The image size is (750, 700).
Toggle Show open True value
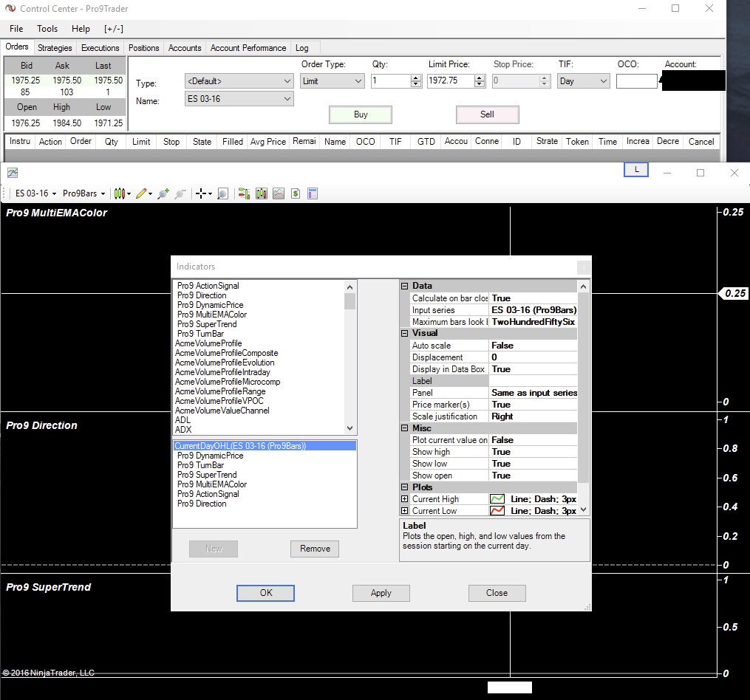click(x=533, y=476)
